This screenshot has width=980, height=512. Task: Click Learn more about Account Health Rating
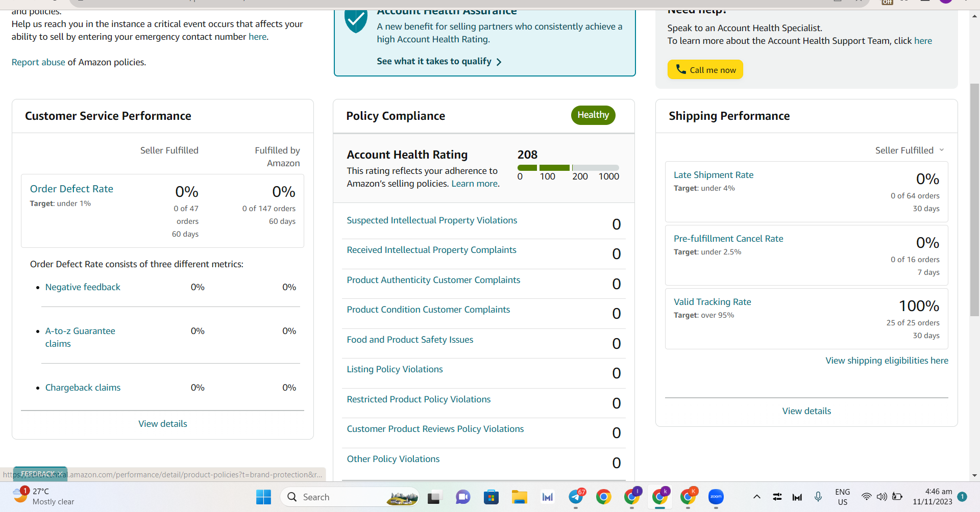475,184
